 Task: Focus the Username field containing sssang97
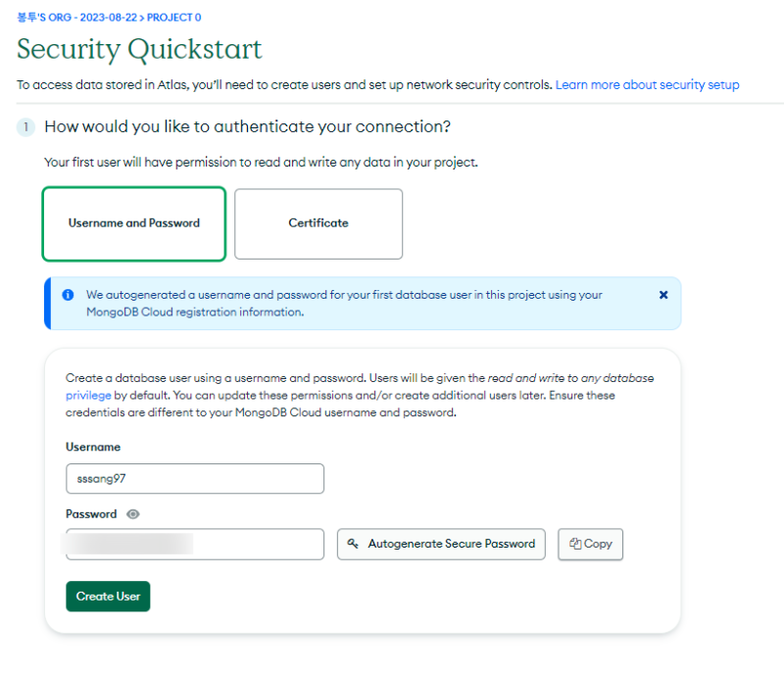pos(195,479)
